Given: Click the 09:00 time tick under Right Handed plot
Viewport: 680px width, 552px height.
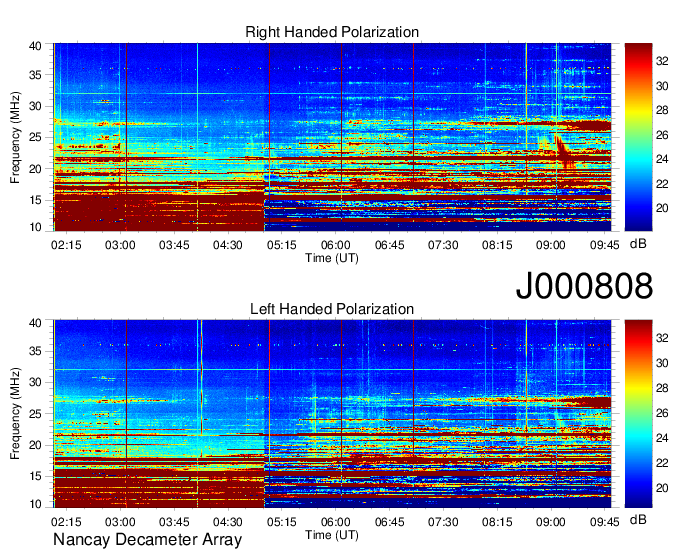Looking at the screenshot, I should coord(551,245).
